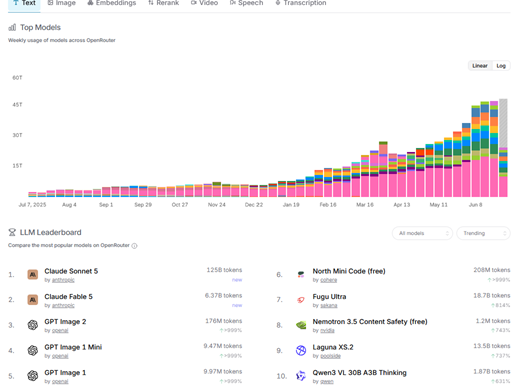Click the GPT Image 2 OpenAI logo
The height and width of the screenshot is (385, 512).
click(33, 325)
